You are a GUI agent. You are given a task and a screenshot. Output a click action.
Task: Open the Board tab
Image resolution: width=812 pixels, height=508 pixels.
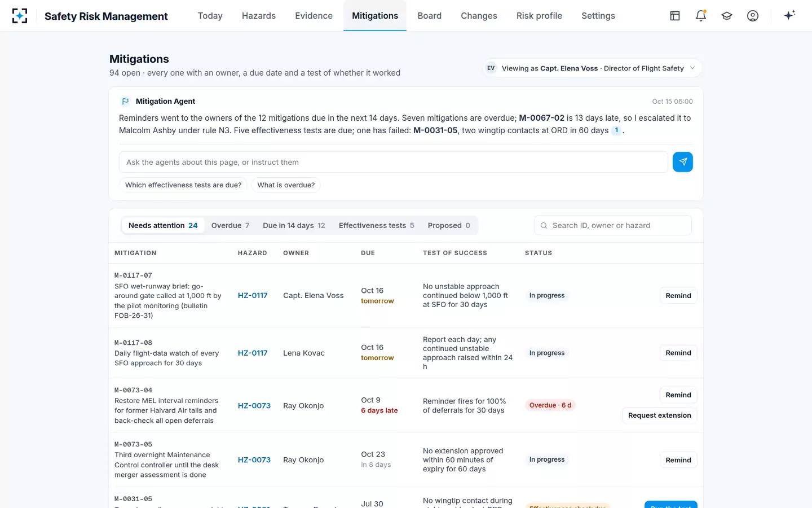pyautogui.click(x=430, y=16)
